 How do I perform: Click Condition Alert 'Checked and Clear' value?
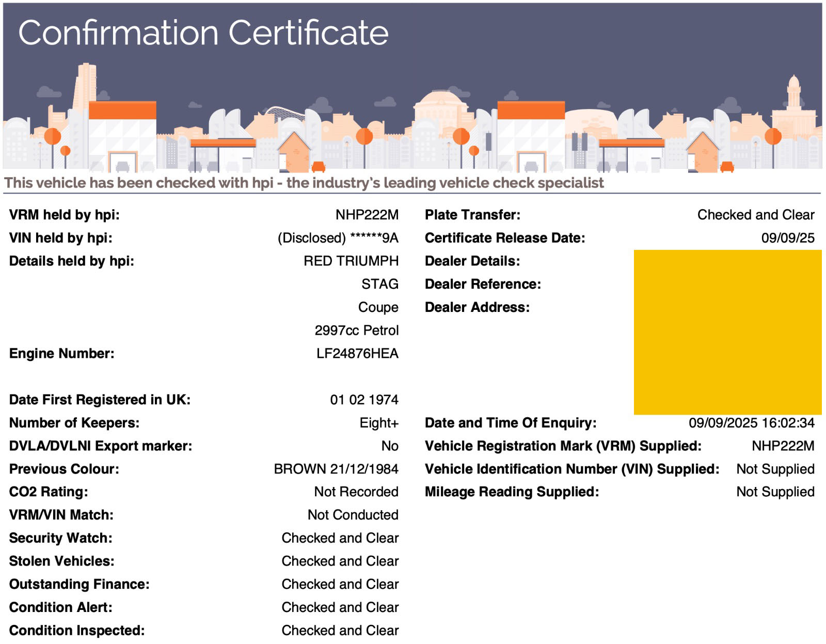(340, 607)
